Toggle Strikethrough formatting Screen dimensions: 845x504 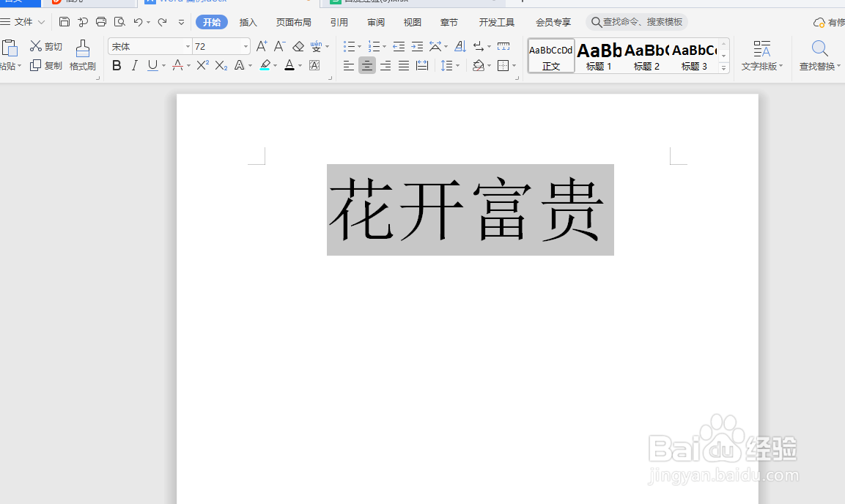click(177, 66)
